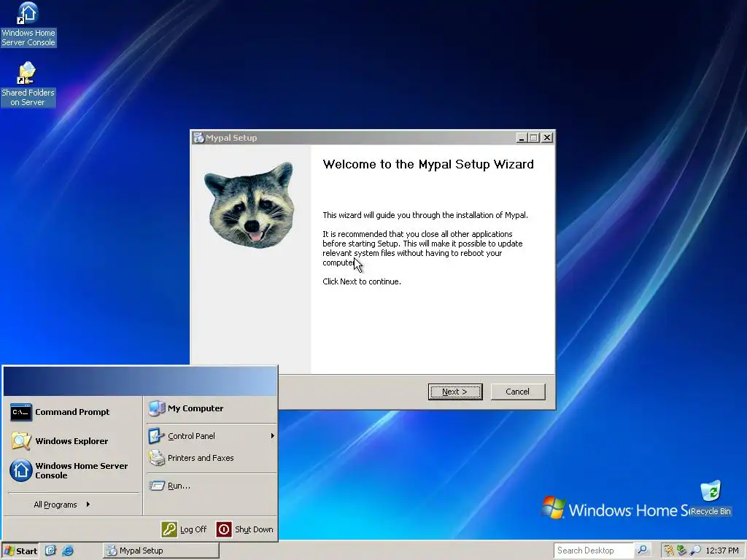
Task: Click the 'Click Next to continue.' text
Action: point(362,281)
